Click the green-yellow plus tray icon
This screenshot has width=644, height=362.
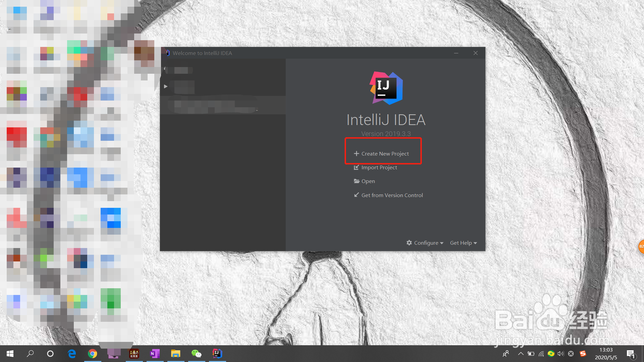point(551,354)
